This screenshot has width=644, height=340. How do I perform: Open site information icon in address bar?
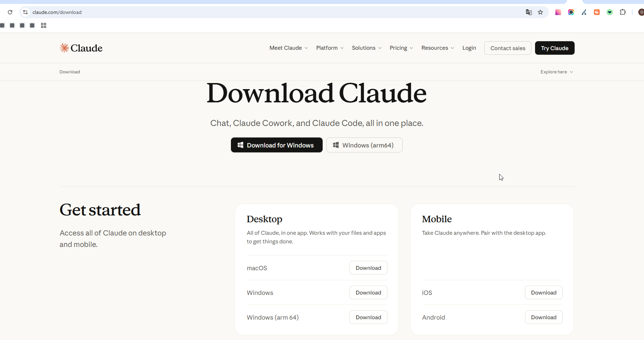click(25, 12)
